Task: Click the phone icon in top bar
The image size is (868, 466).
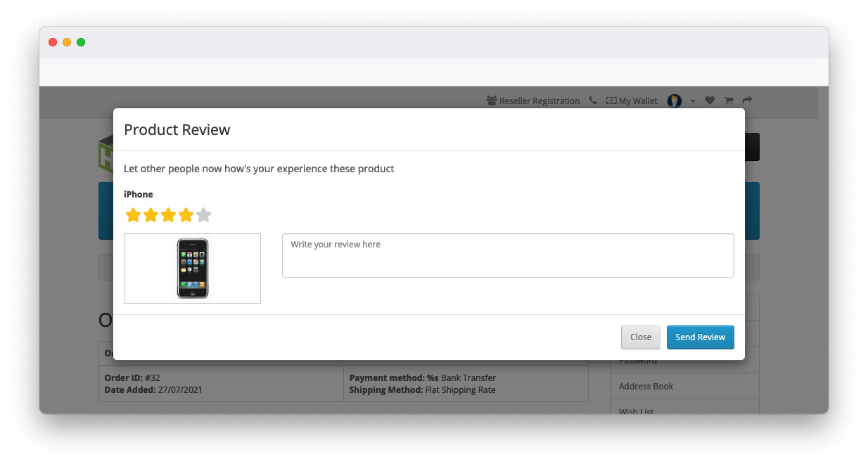Action: pyautogui.click(x=593, y=101)
